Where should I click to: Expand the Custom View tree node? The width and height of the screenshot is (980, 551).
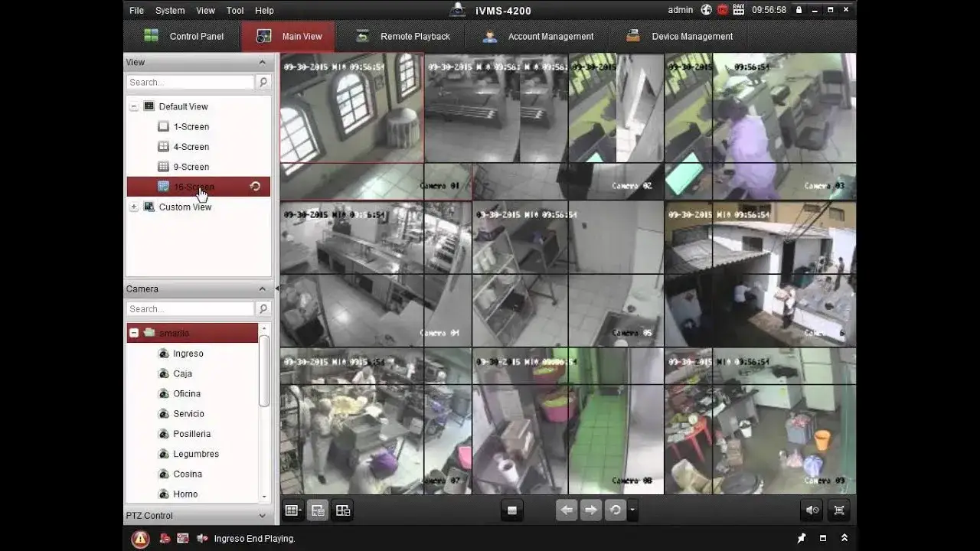coord(134,207)
